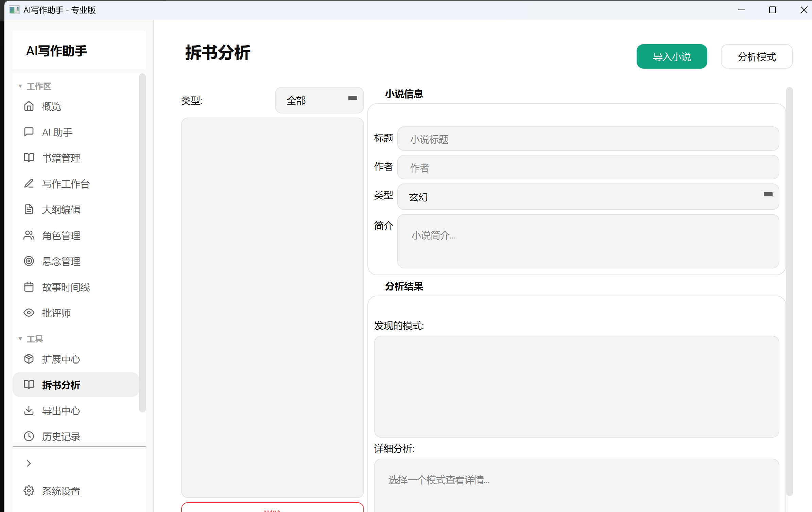Click the empty novel list panel
The image size is (812, 512).
(x=272, y=308)
